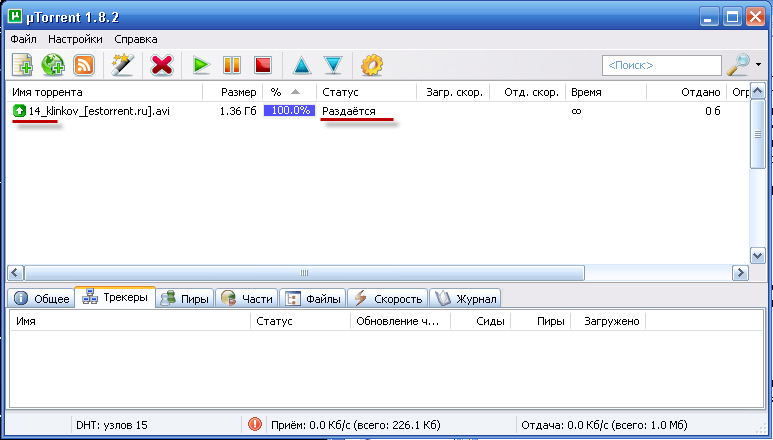Image resolution: width=773 pixels, height=440 pixels.
Task: Sort by % column header
Action: 289,92
